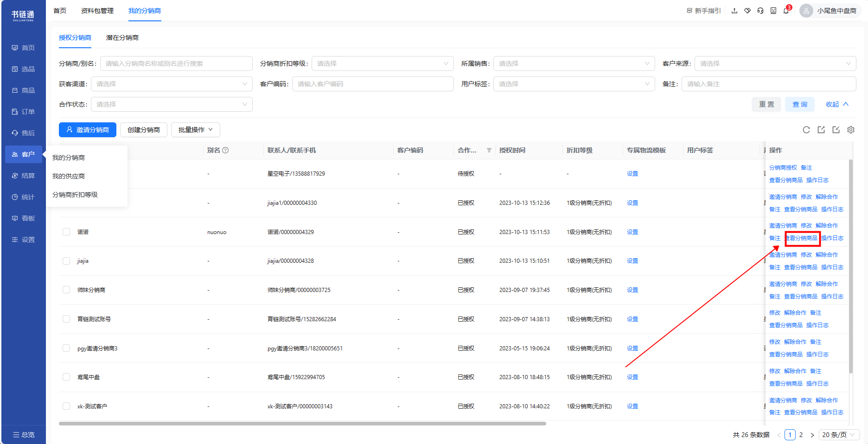Tick the checkbox for pgy邀请分销商3 row
Image resolution: width=868 pixels, height=444 pixels.
tap(66, 348)
